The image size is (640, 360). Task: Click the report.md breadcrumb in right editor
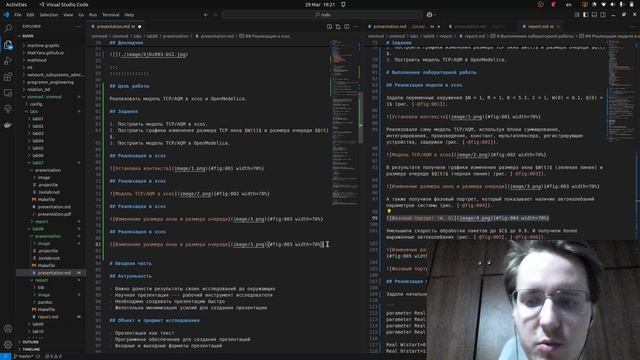tap(474, 36)
